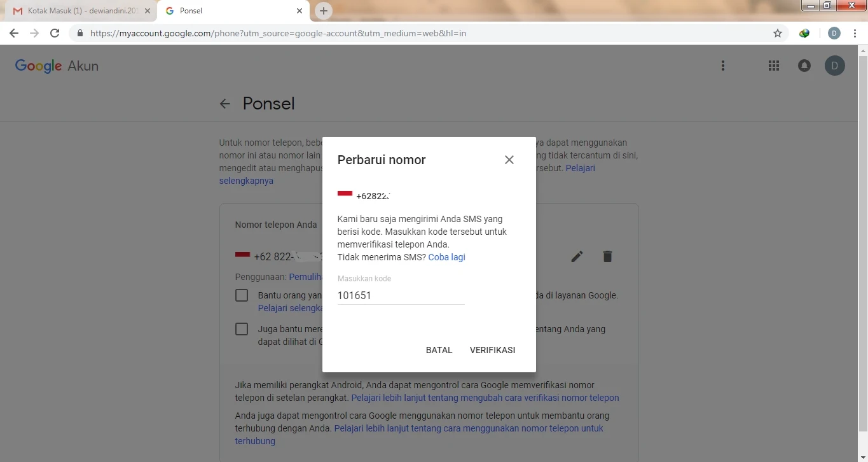Focus the Masukkan kode input field
This screenshot has width=868, height=462.
tap(401, 295)
